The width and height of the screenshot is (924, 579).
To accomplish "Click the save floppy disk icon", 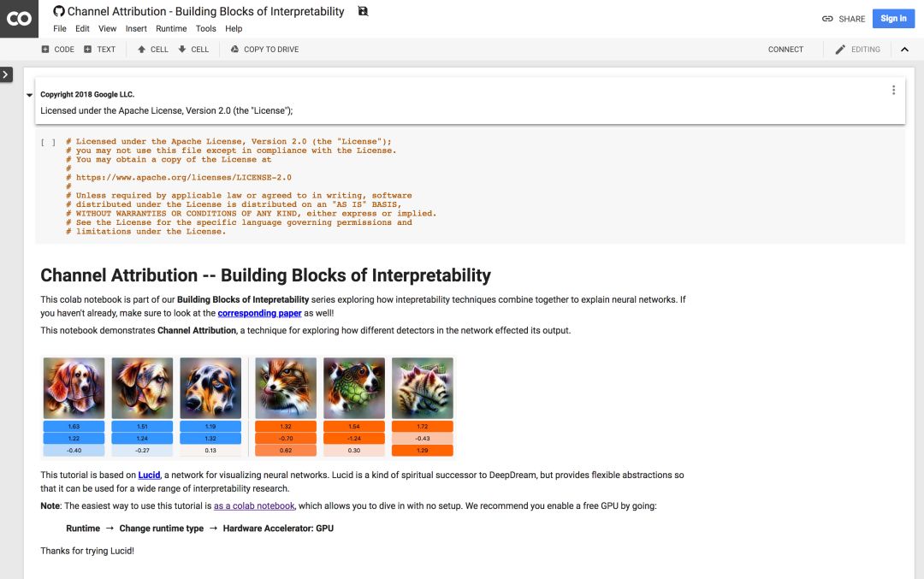I will coord(363,11).
